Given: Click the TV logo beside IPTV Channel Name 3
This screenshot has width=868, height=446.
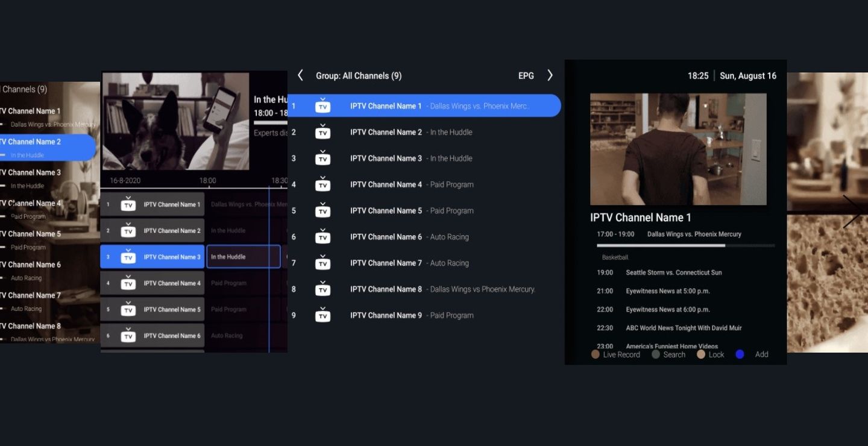Looking at the screenshot, I should [x=323, y=158].
